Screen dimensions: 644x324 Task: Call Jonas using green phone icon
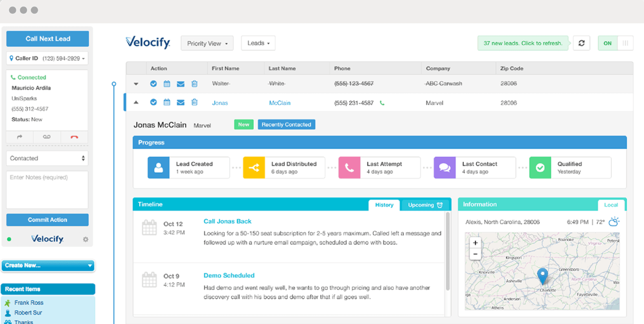[x=382, y=103]
